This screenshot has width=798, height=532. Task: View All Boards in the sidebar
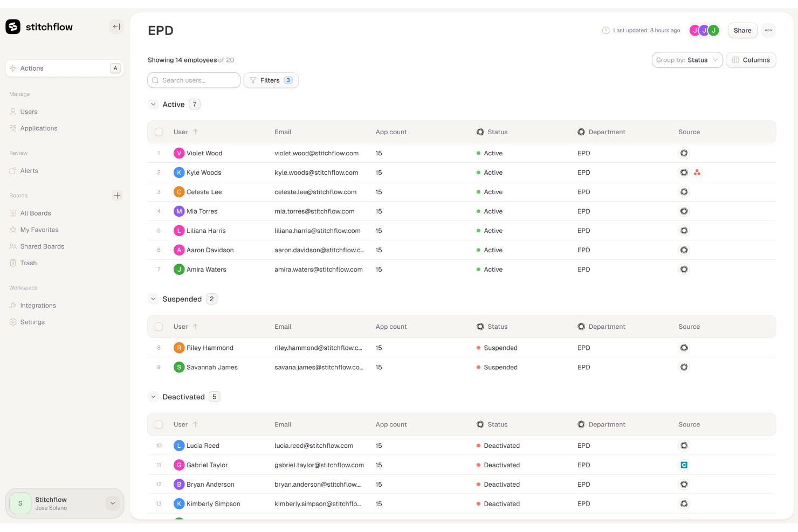coord(36,213)
